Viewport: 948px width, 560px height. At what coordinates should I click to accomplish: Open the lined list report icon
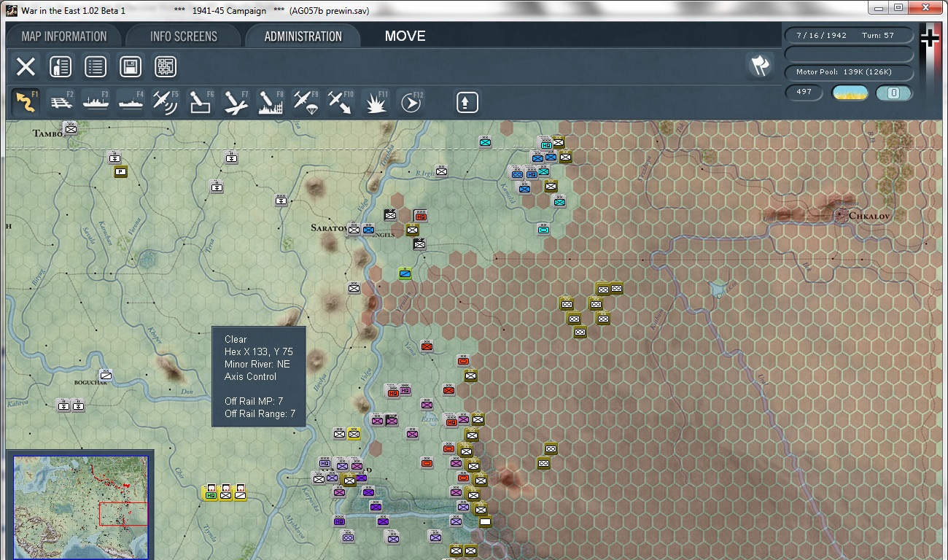96,67
